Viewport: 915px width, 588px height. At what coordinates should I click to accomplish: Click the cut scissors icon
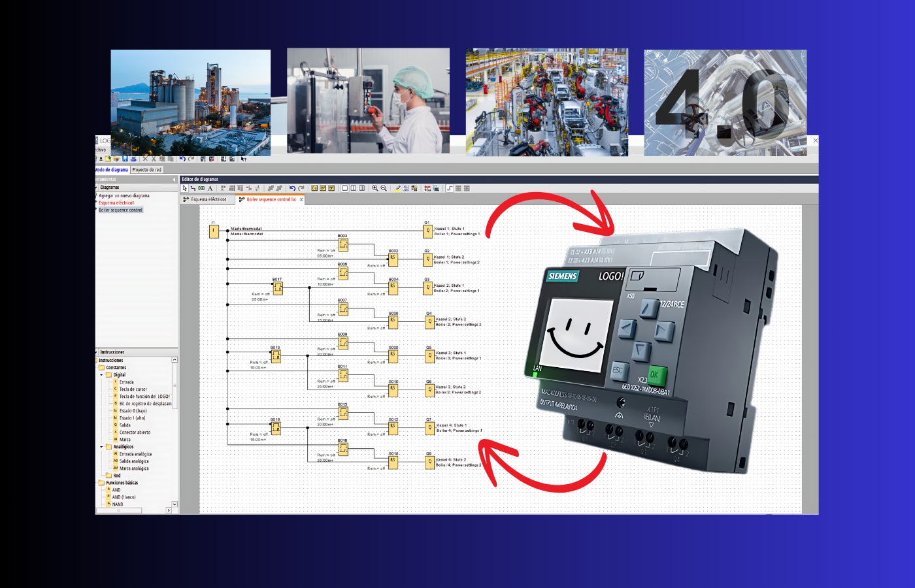coord(154,159)
